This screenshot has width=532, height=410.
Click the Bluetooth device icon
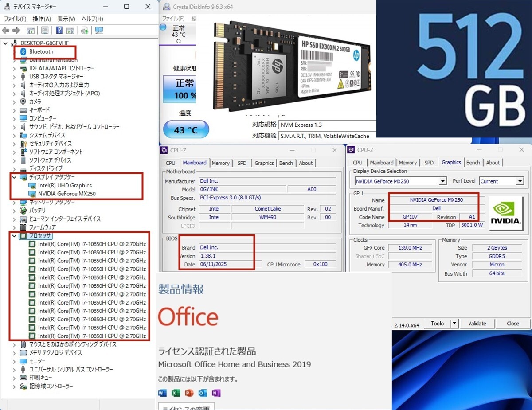tap(23, 52)
